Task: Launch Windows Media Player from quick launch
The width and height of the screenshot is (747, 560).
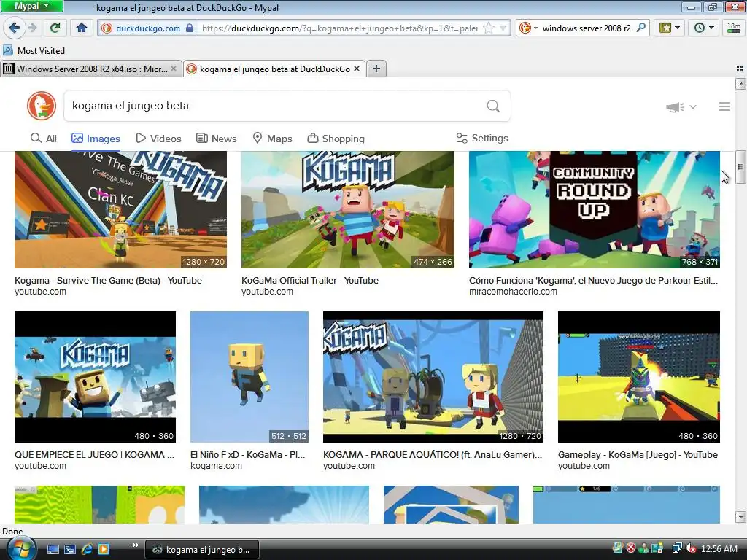Action: [x=104, y=549]
